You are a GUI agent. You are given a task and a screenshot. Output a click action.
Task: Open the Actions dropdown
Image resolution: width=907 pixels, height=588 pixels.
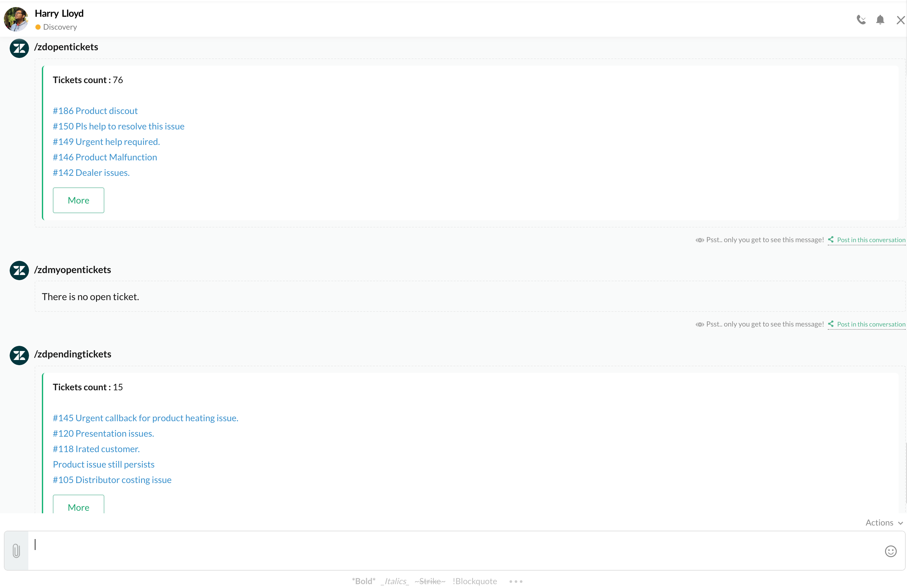click(x=883, y=522)
